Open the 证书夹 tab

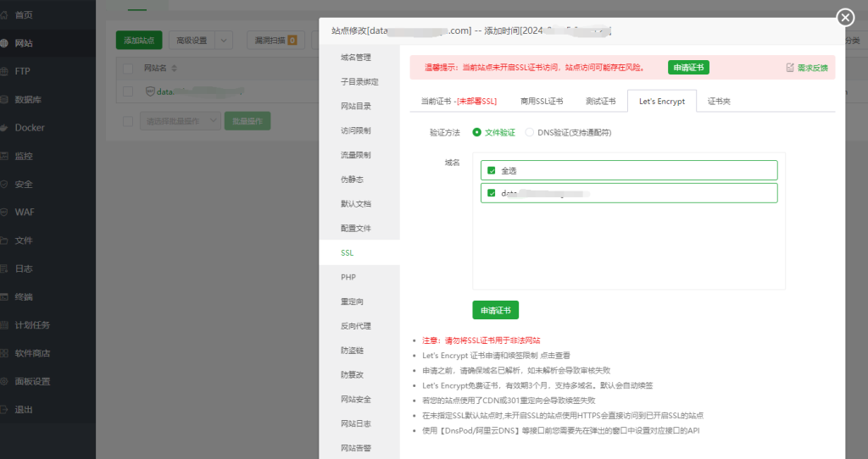719,101
